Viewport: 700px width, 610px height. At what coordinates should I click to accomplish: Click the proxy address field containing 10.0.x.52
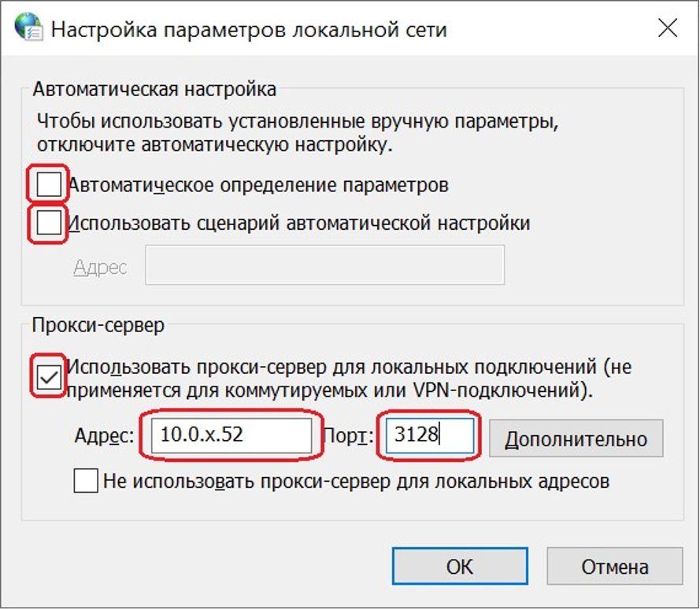pos(231,435)
